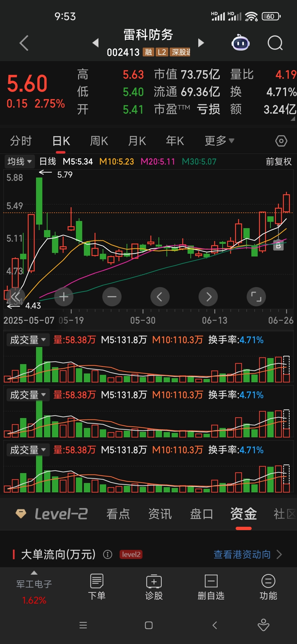Change 前复权 adjustment mode
Viewport: 297px width, 644px height.
pyautogui.click(x=279, y=162)
